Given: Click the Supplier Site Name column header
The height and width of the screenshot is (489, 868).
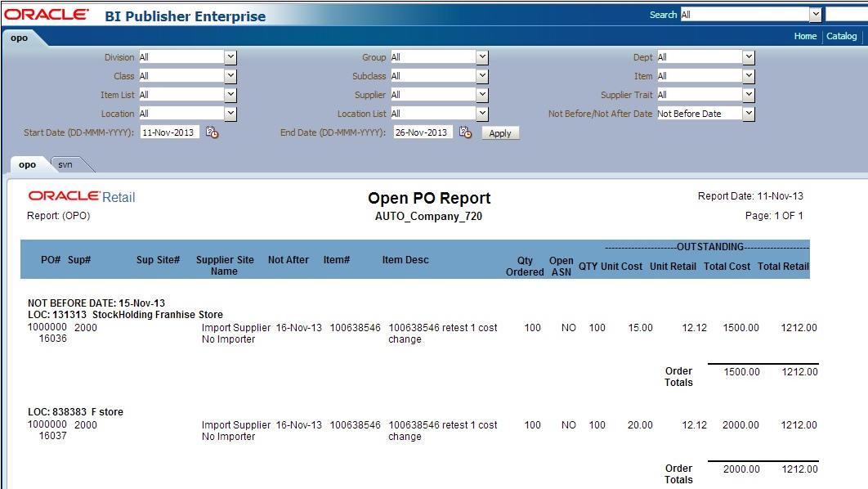Looking at the screenshot, I should 225,265.
